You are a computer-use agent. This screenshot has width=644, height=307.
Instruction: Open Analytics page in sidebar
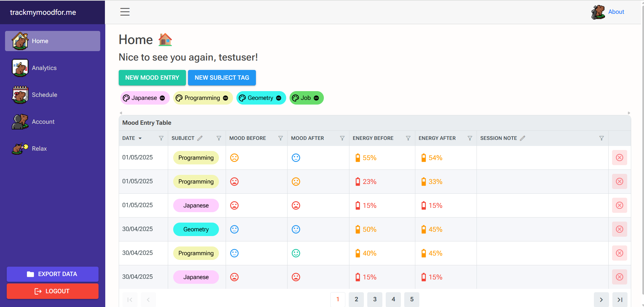pyautogui.click(x=52, y=68)
